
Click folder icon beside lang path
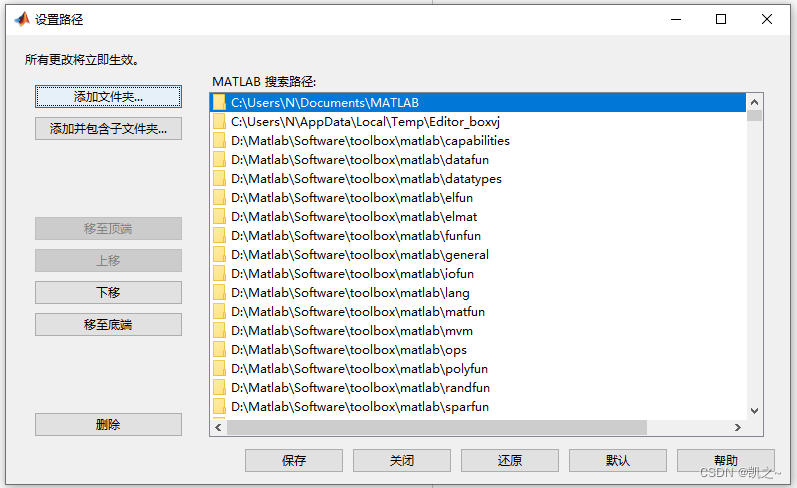coord(219,293)
